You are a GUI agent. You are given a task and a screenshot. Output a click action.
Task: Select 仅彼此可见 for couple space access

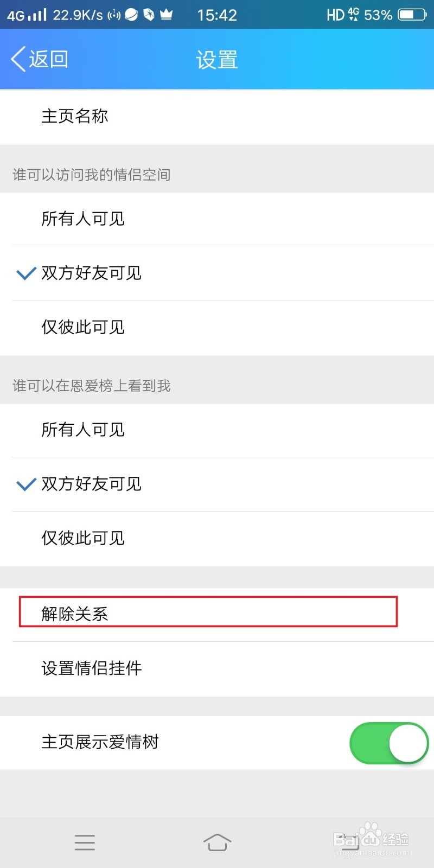click(217, 328)
